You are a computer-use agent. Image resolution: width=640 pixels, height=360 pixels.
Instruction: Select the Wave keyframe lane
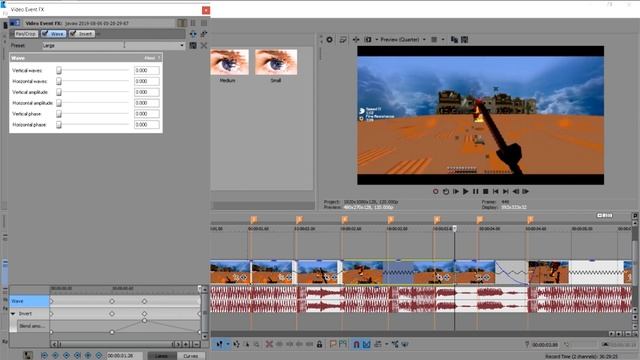point(29,301)
